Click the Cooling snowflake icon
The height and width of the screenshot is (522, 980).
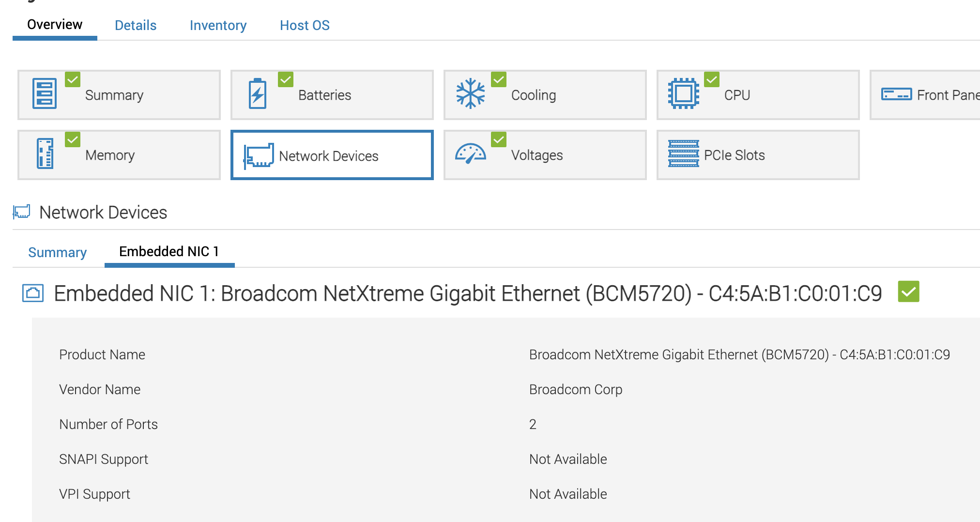pyautogui.click(x=470, y=93)
